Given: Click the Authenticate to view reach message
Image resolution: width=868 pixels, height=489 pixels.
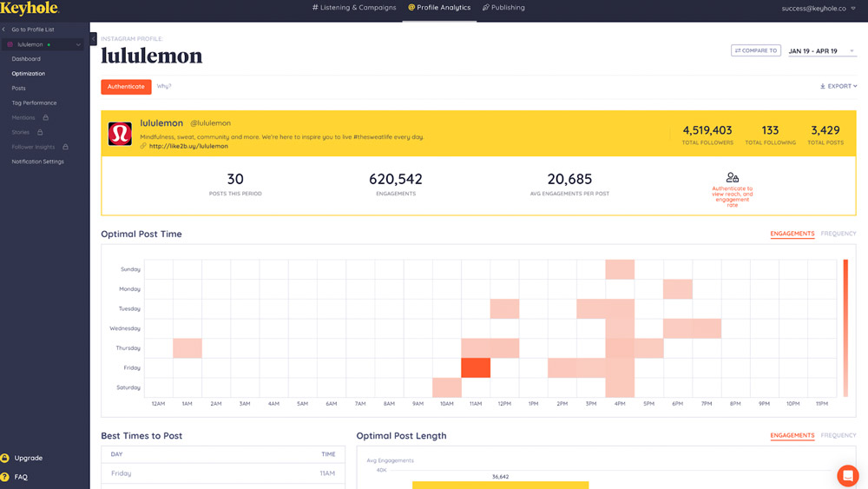Looking at the screenshot, I should tap(733, 196).
